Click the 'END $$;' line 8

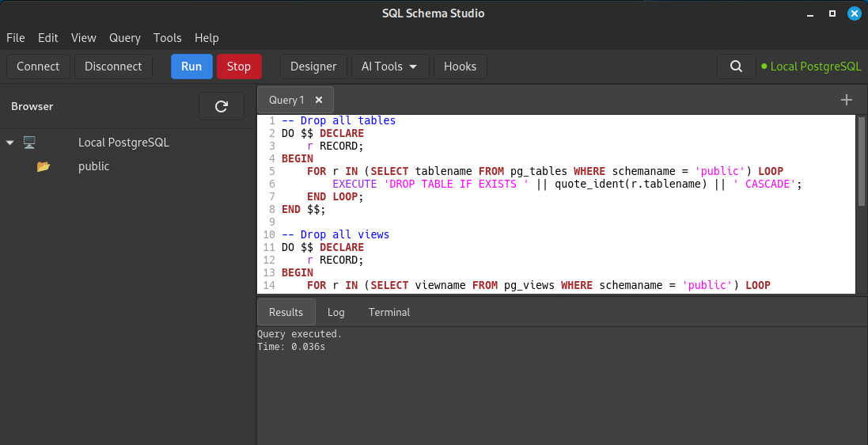[304, 210]
